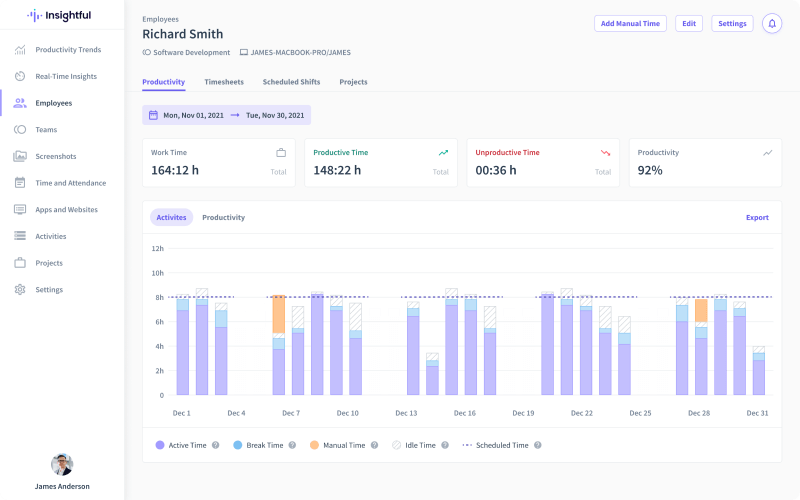Toggle Idle Time legend entry
Viewport: 800px width, 500px height.
(x=419, y=445)
